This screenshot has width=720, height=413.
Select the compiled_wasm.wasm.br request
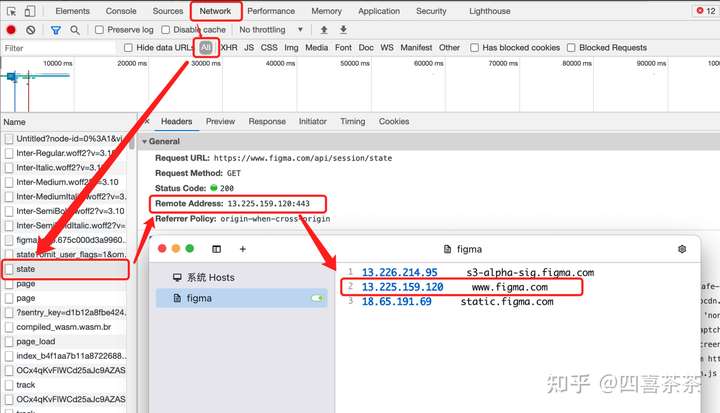point(65,327)
